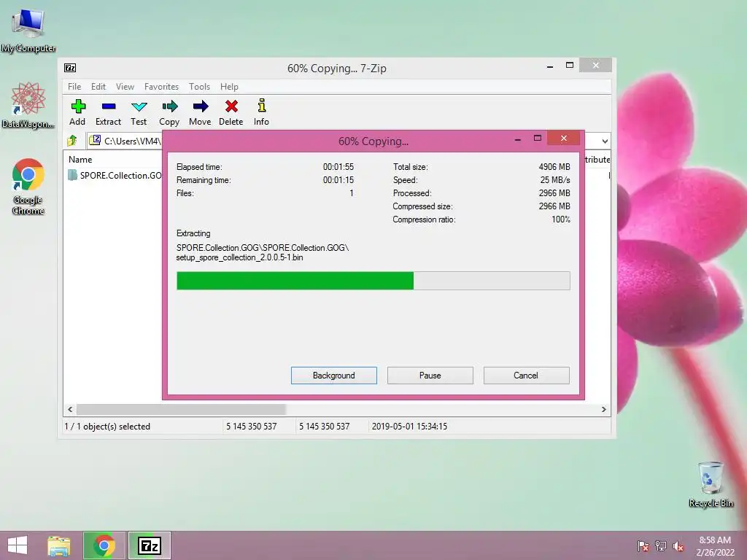Click the scroll right arrow

tap(603, 409)
